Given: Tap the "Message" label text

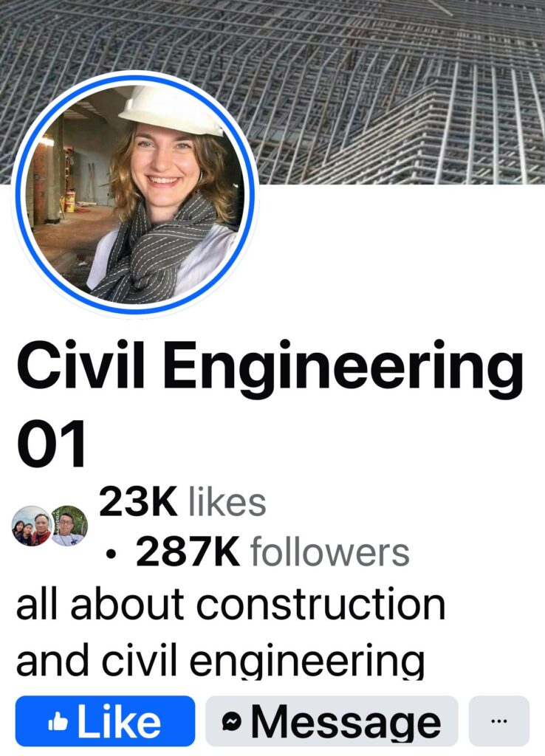Looking at the screenshot, I should point(346,722).
